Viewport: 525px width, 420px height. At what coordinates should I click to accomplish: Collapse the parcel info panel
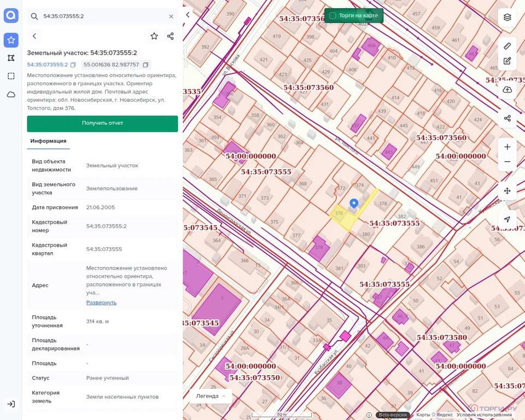(x=34, y=36)
